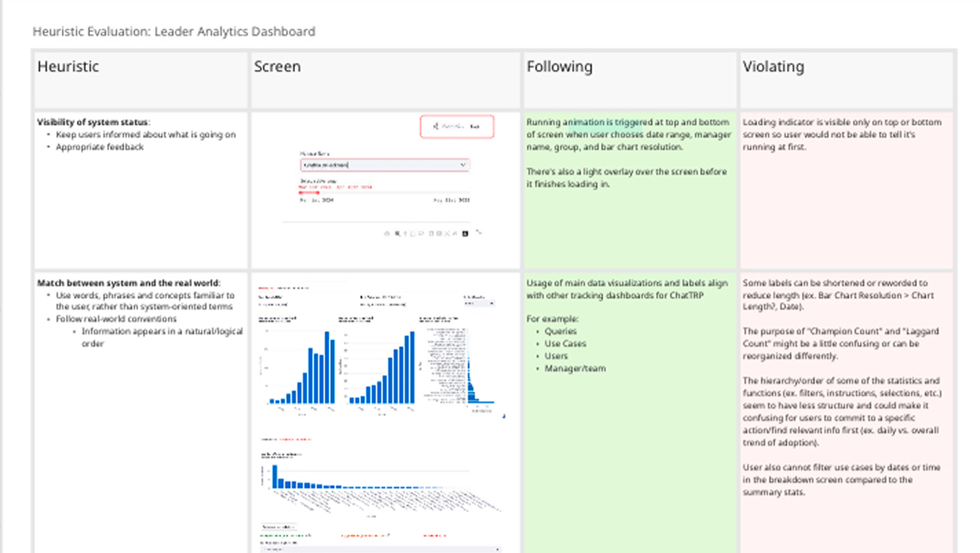
Task: Click the 'Appropriate feedback' bullet
Action: tap(99, 147)
